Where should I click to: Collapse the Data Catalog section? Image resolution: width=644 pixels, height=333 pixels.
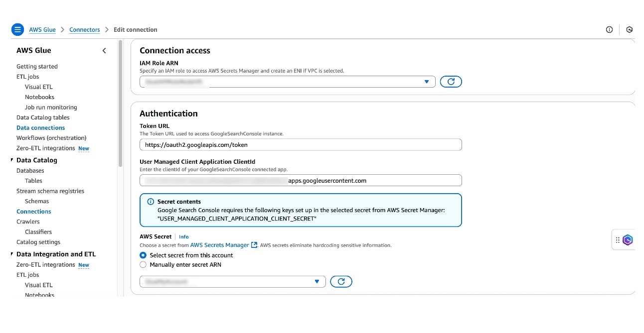(12, 160)
